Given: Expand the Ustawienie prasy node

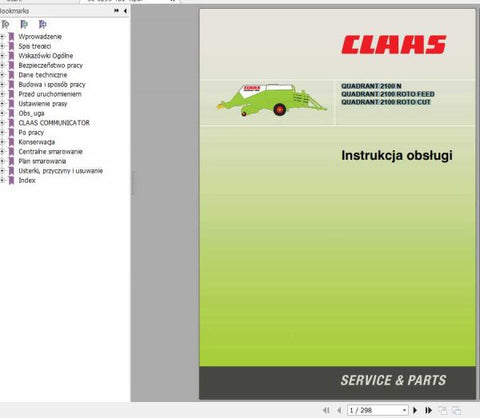Looking at the screenshot, I should click(2, 104).
